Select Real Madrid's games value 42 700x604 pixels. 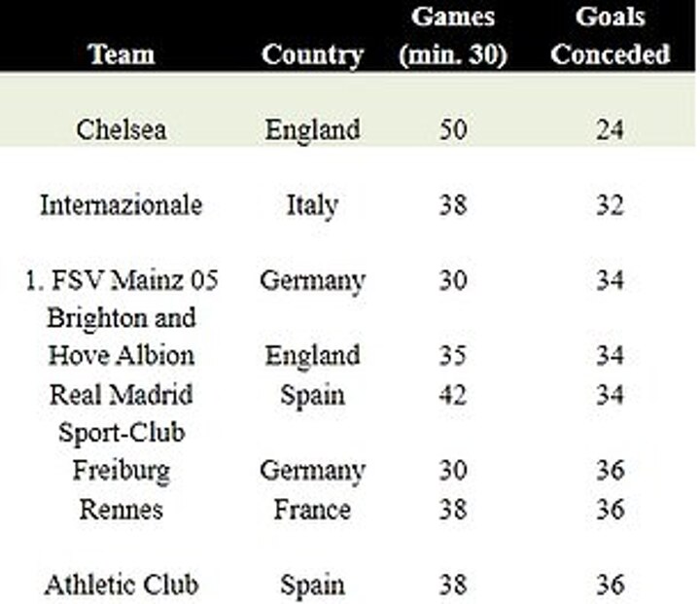tap(452, 395)
